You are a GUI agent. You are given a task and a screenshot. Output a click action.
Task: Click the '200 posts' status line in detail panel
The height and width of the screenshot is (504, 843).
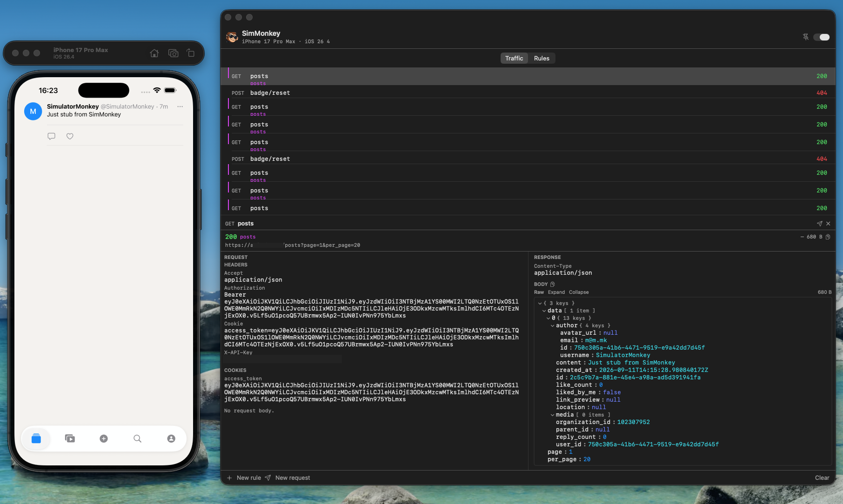tap(241, 237)
